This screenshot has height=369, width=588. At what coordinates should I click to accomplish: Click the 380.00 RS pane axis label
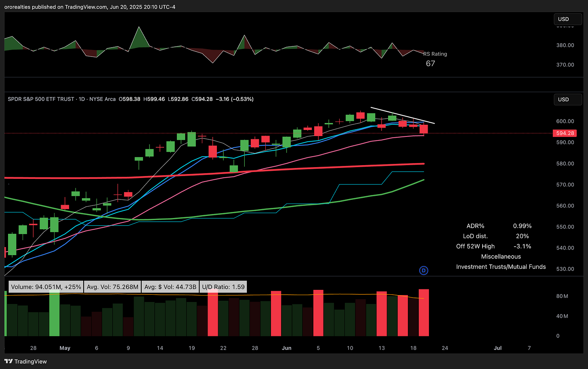565,45
